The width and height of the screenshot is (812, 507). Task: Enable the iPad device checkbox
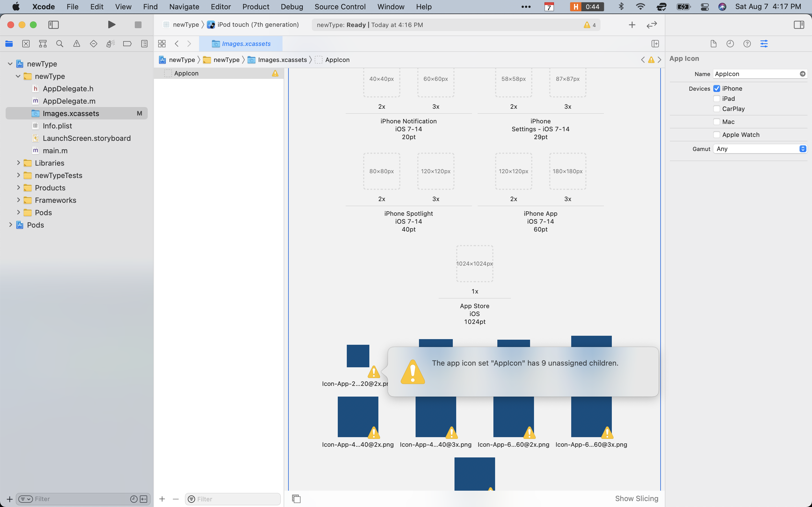tap(717, 98)
